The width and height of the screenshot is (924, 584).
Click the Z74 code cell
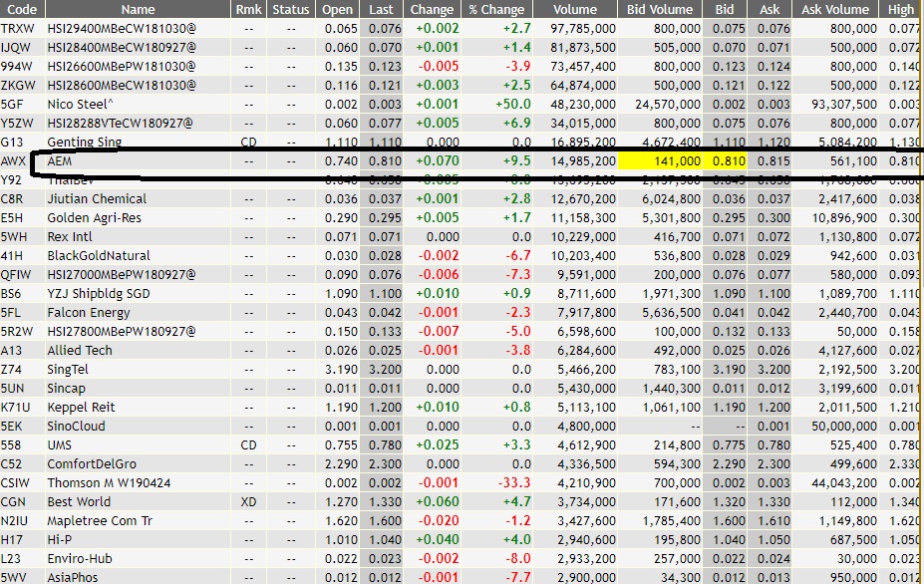[x=11, y=370]
